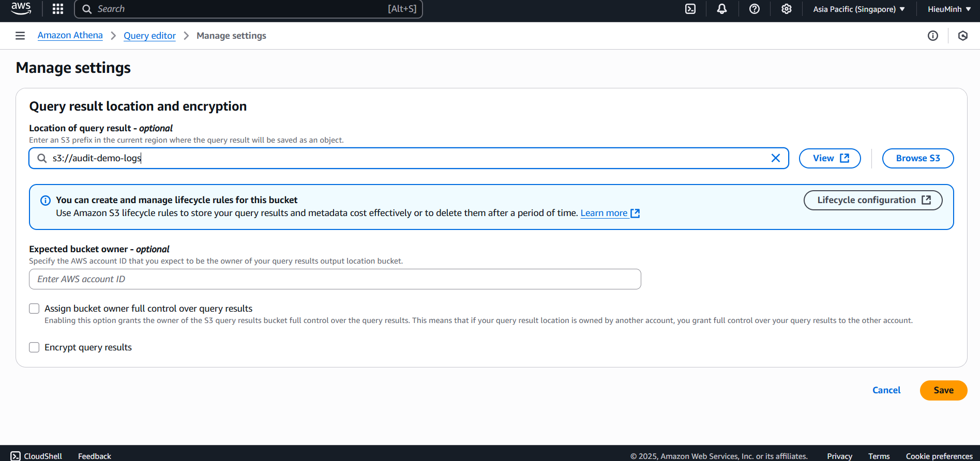980x461 pixels.
Task: Open the notifications bell
Action: pyautogui.click(x=722, y=9)
